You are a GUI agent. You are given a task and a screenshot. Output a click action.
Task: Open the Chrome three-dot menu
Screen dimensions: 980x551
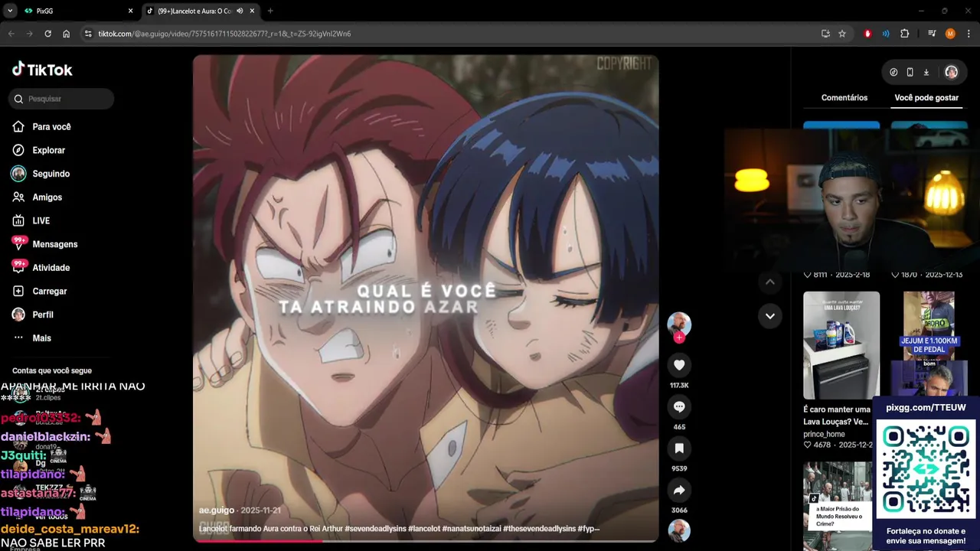click(968, 34)
